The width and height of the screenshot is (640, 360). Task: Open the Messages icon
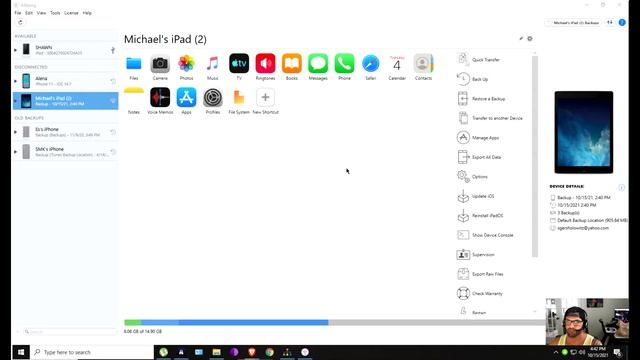point(318,64)
